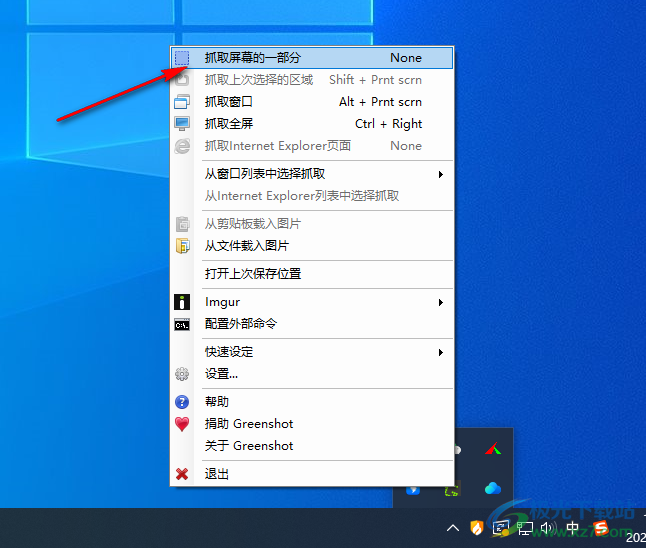Click 'None' shortcut beside 抓取屏幕的一部分

point(406,58)
